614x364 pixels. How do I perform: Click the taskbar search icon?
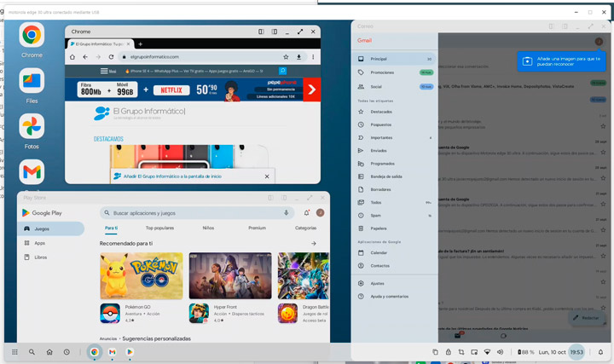click(32, 352)
